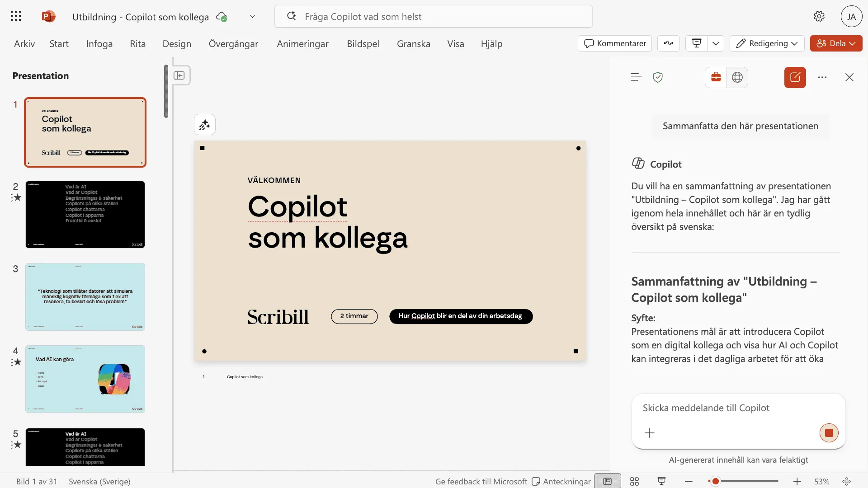Click the Fråga Copilot search field
This screenshot has width=868, height=488.
(x=433, y=17)
